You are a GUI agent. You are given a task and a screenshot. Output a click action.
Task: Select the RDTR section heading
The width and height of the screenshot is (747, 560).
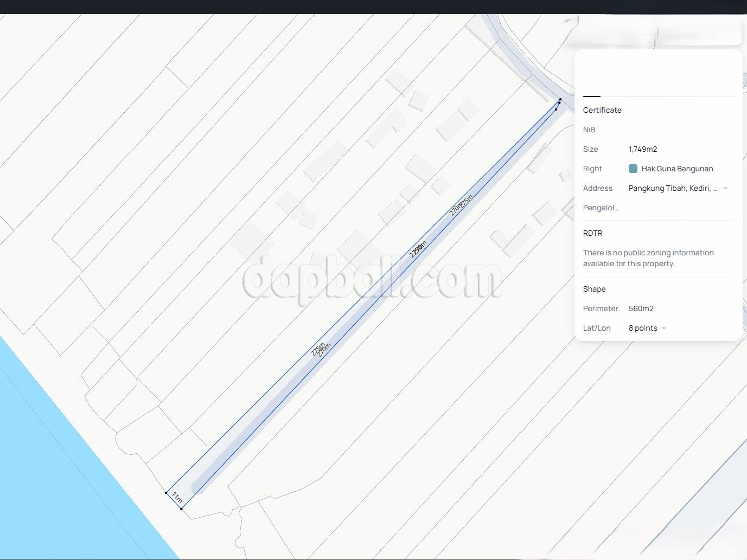[x=592, y=233]
